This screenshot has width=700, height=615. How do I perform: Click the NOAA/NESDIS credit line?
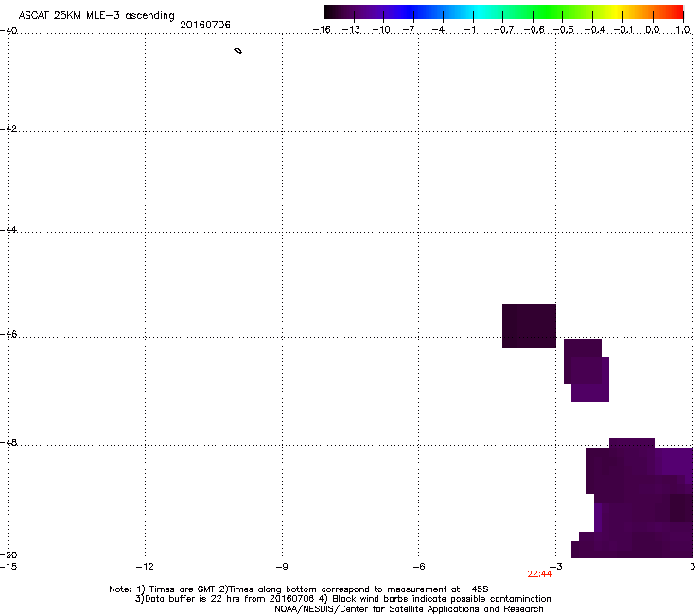pyautogui.click(x=409, y=609)
